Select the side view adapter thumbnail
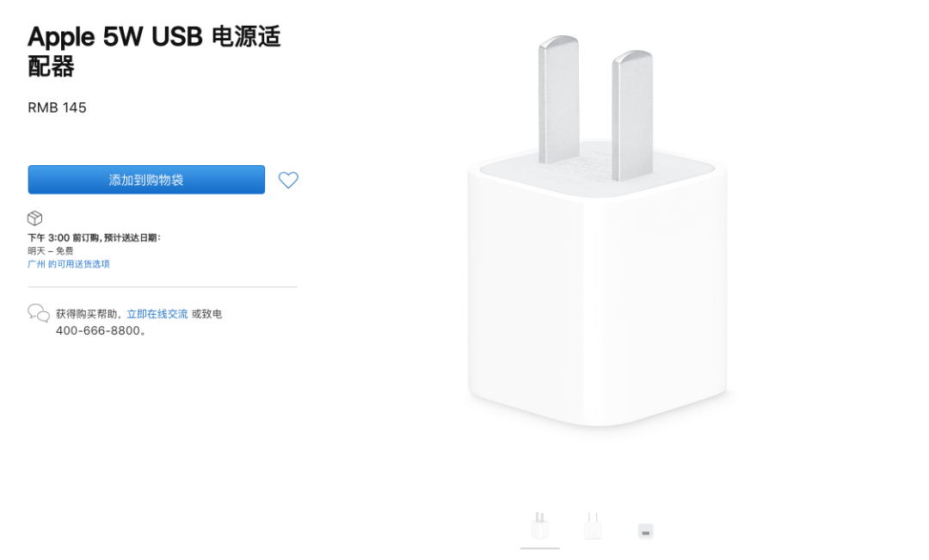This screenshot has height=560, width=929. coord(593,526)
